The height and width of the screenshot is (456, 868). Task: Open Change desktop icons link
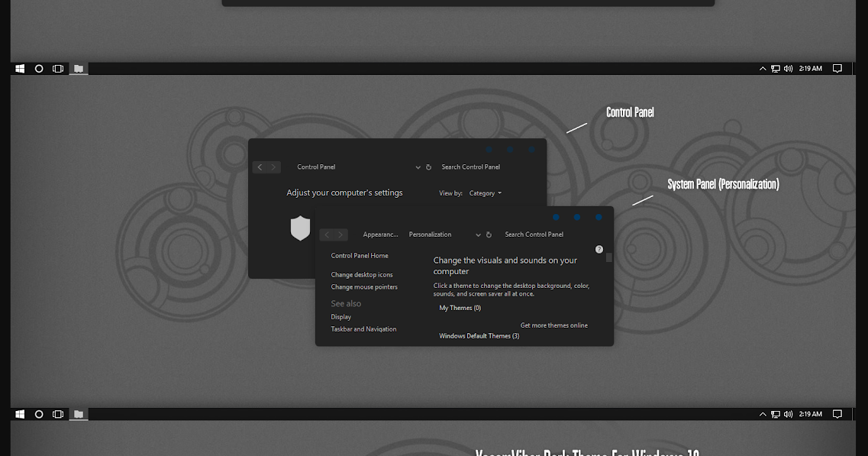(x=362, y=274)
